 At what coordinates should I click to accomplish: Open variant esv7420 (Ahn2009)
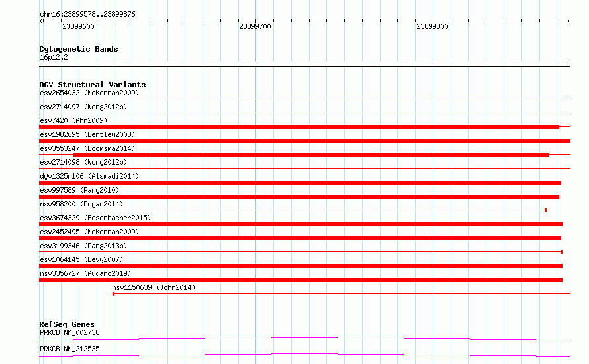click(73, 120)
